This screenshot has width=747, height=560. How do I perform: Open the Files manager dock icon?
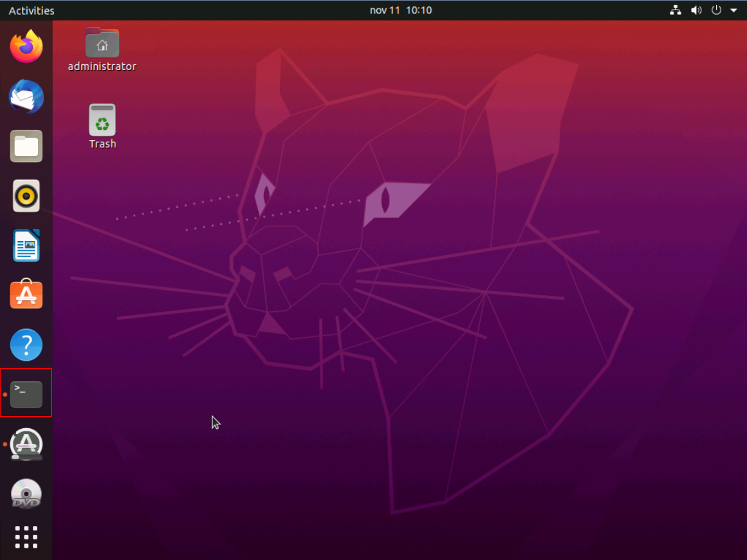click(x=26, y=146)
